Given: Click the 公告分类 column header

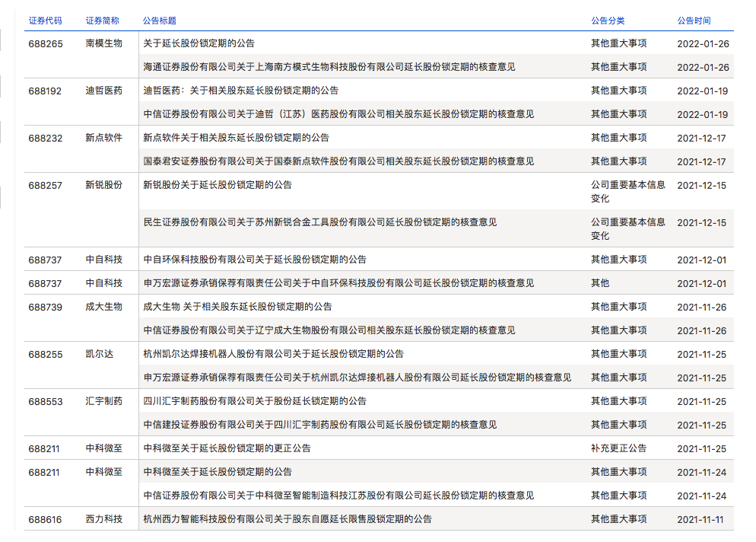Looking at the screenshot, I should pos(608,21).
